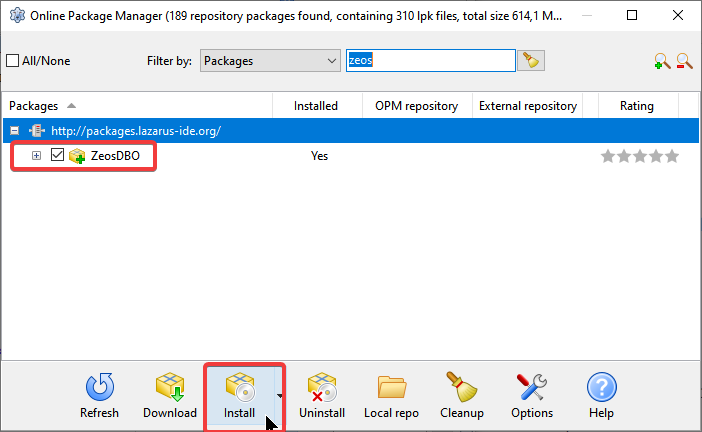Screen dimensions: 702x432
Task: Click the OPM repository column header
Action: click(417, 106)
